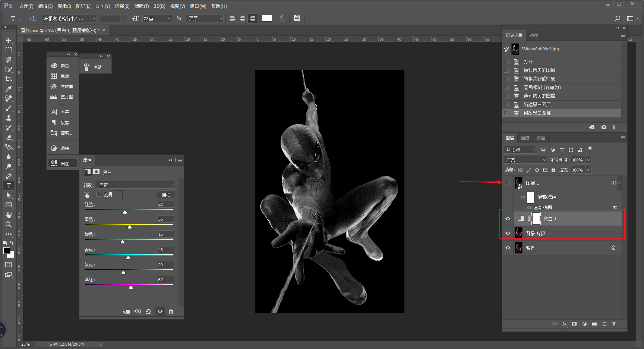Hide the 背景 拷贝 layer
The height and width of the screenshot is (349, 644).
pos(508,233)
